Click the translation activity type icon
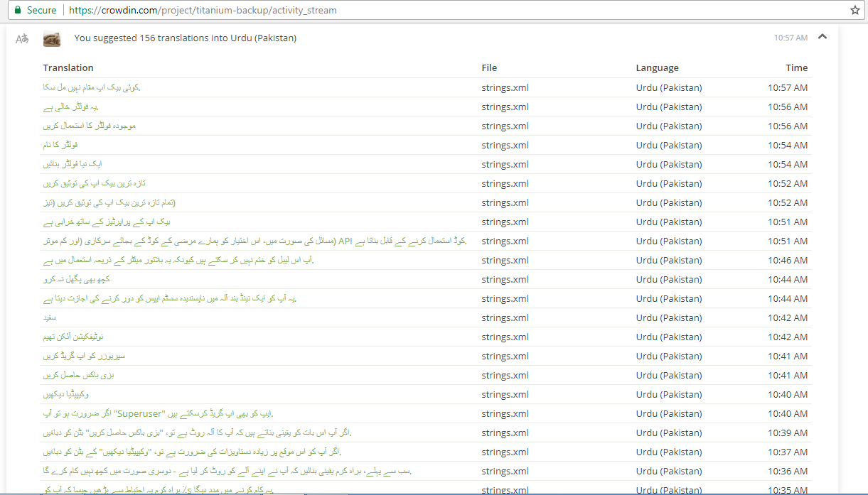 22,38
